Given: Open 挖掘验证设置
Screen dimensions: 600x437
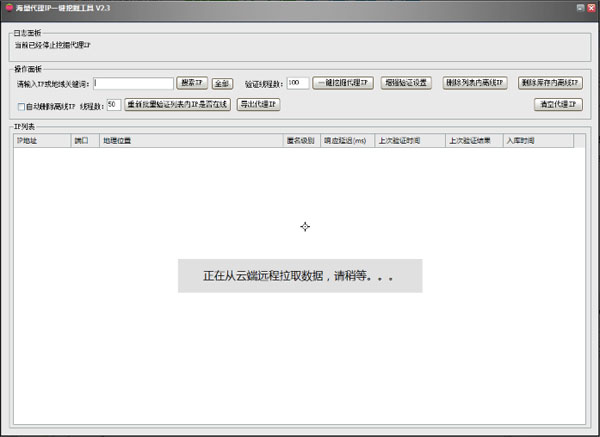Looking at the screenshot, I should tap(406, 83).
